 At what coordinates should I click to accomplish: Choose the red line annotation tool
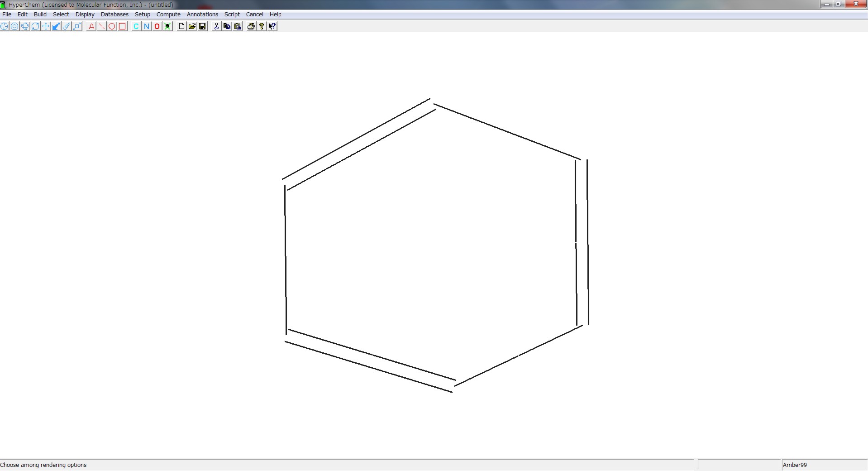coord(102,26)
